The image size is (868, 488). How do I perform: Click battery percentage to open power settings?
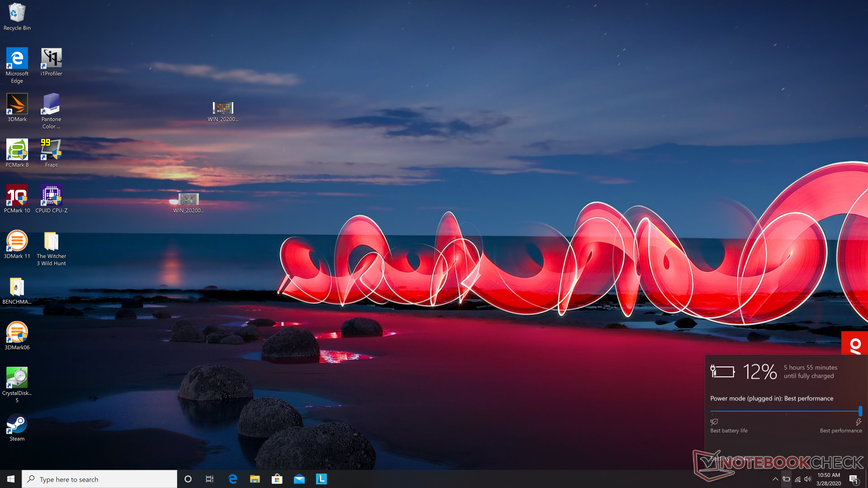pos(759,371)
